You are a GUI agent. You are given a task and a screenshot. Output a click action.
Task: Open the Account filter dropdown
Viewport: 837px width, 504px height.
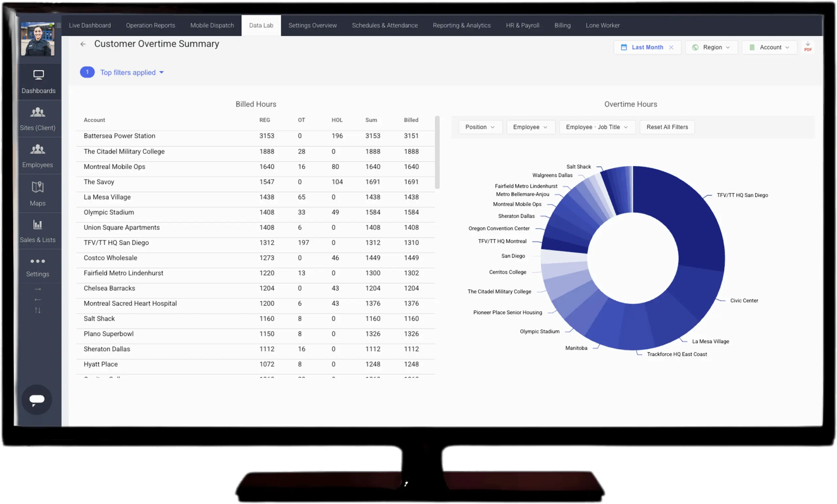(769, 47)
